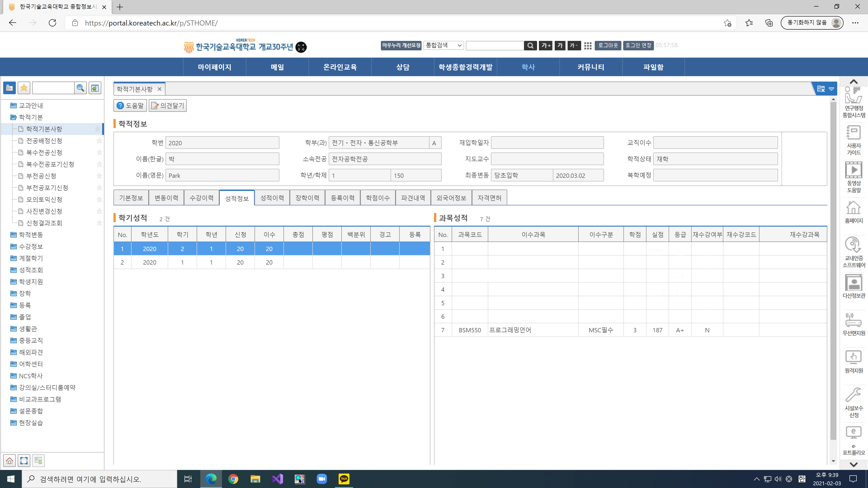Open the 통합검색 dropdown
868x488 pixels.
point(443,45)
